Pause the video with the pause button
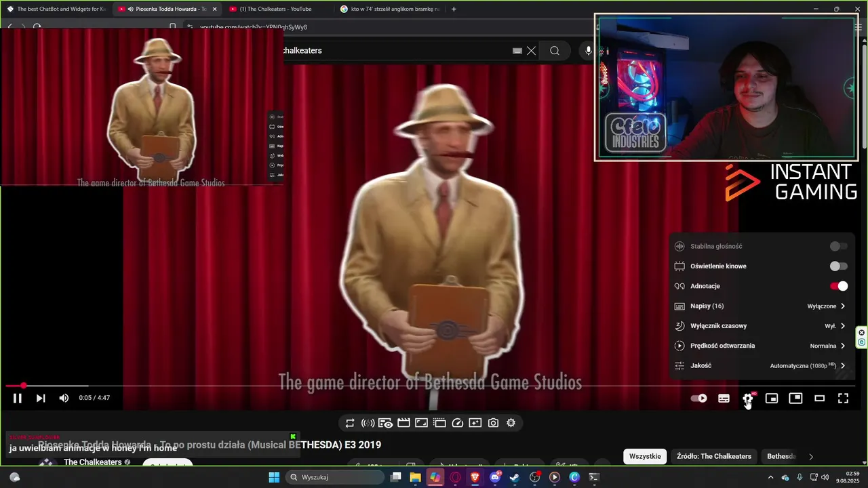Viewport: 868px width, 488px height. pyautogui.click(x=18, y=399)
